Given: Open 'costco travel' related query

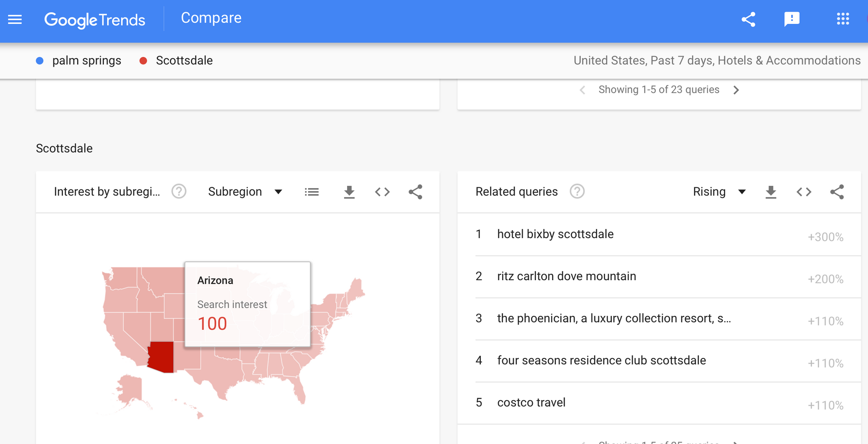Looking at the screenshot, I should [531, 403].
